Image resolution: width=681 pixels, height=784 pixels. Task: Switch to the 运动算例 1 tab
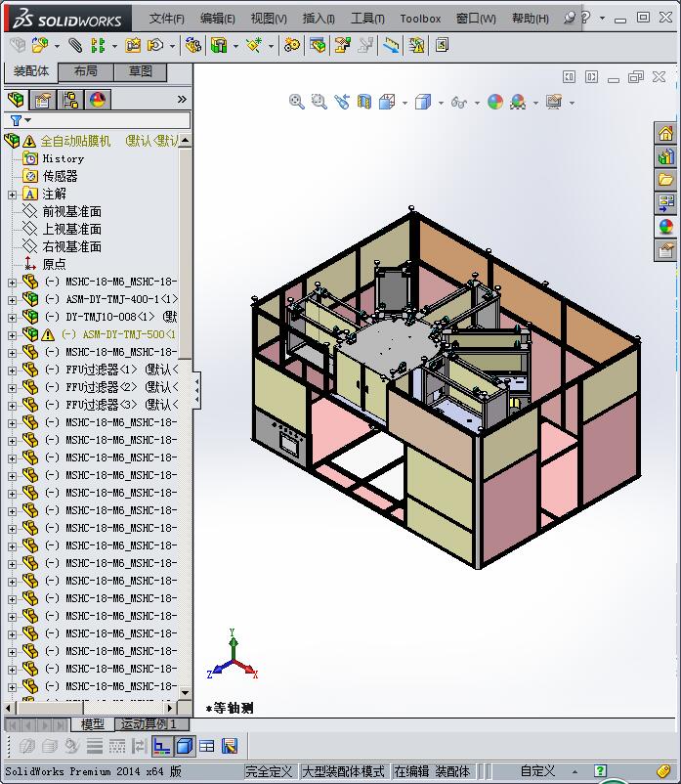152,723
